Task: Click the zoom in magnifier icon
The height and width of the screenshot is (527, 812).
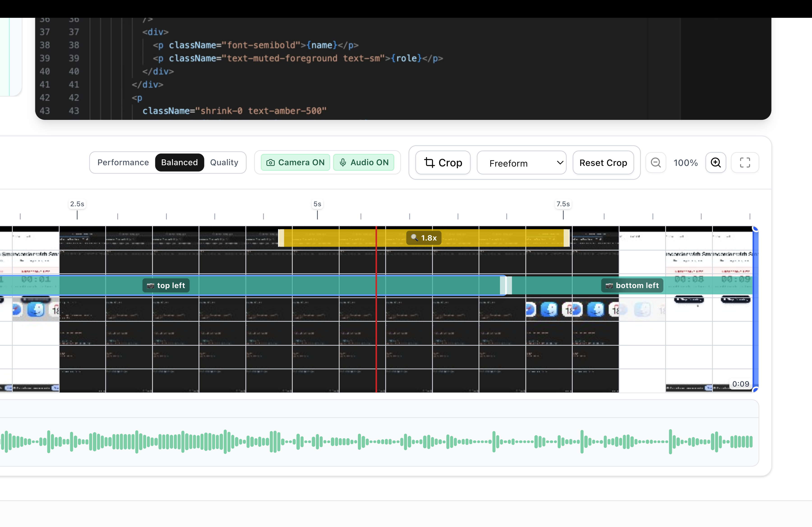Action: click(x=715, y=163)
